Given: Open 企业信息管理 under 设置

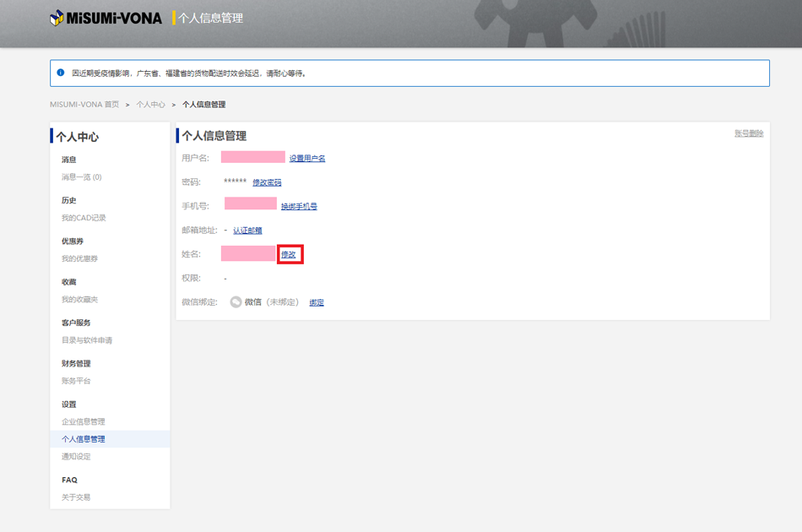Looking at the screenshot, I should tap(83, 421).
